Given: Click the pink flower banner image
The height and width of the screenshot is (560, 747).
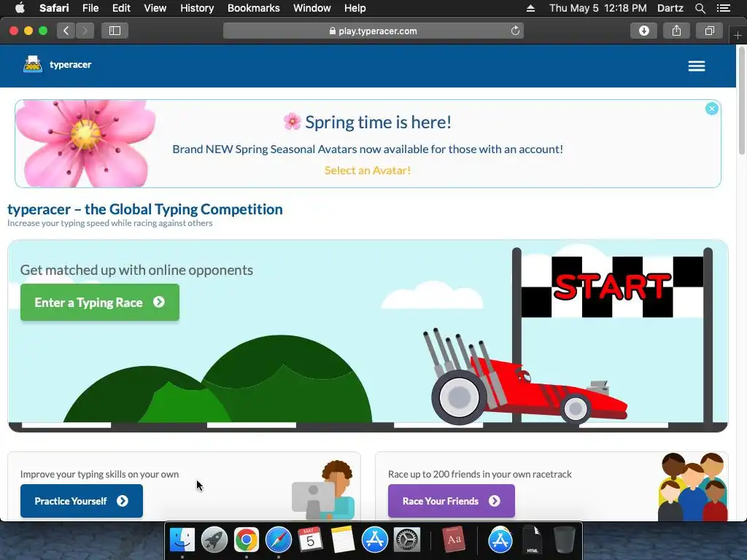Looking at the screenshot, I should [85, 144].
